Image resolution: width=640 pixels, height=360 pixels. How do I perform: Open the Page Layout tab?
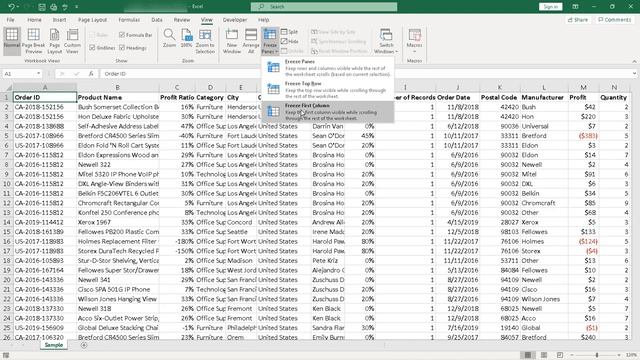pos(92,20)
